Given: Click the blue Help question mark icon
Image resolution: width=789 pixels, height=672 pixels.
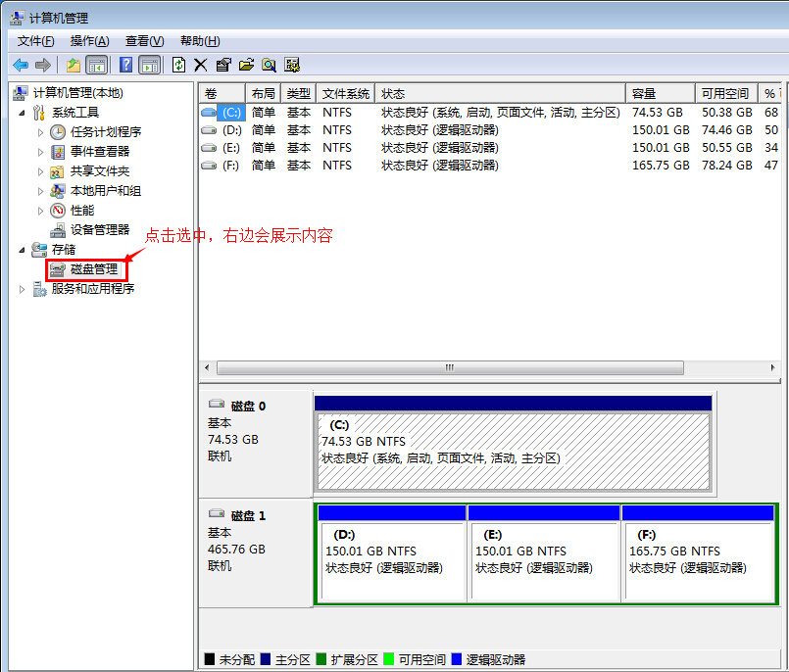Looking at the screenshot, I should [125, 65].
